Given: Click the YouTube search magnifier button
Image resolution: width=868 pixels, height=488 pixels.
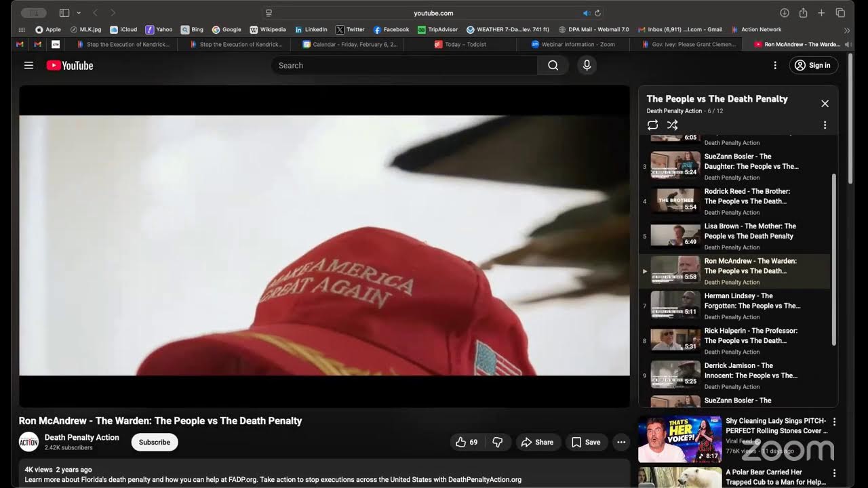Looking at the screenshot, I should pyautogui.click(x=553, y=65).
